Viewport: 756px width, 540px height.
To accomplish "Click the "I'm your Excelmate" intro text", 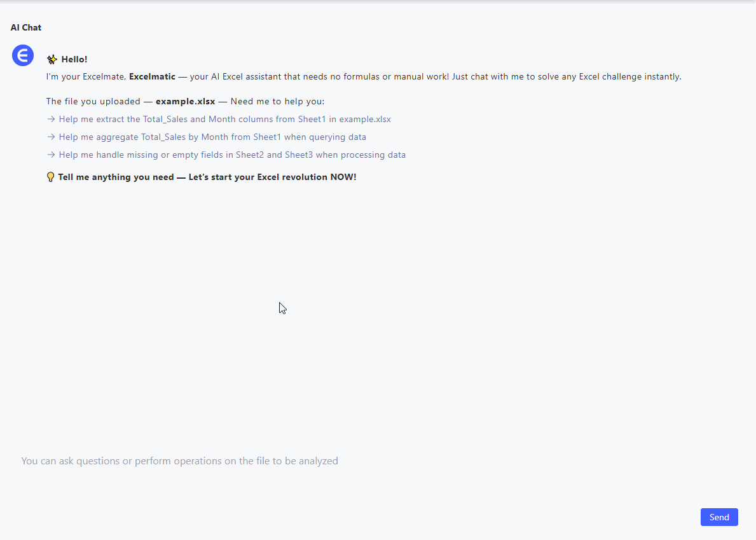I will pyautogui.click(x=86, y=77).
